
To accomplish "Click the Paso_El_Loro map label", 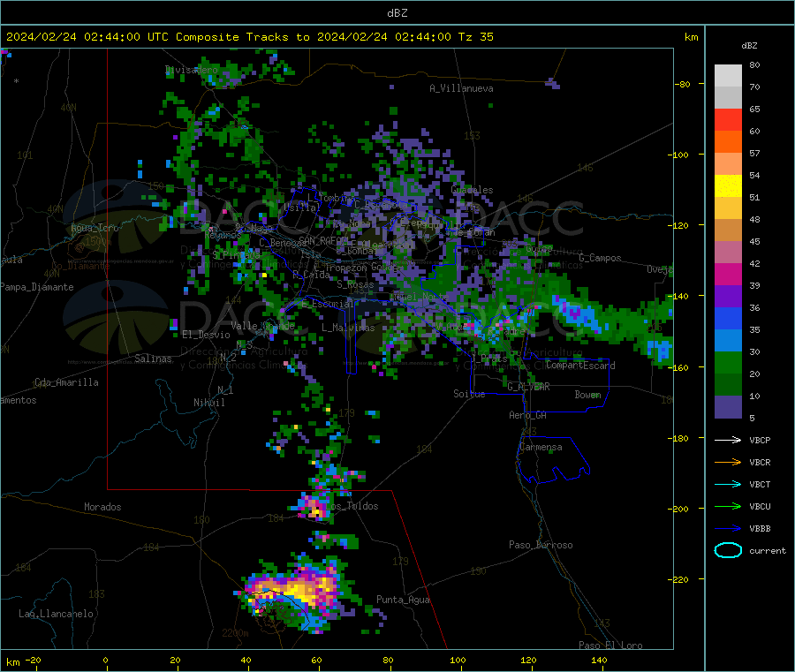I will [610, 646].
